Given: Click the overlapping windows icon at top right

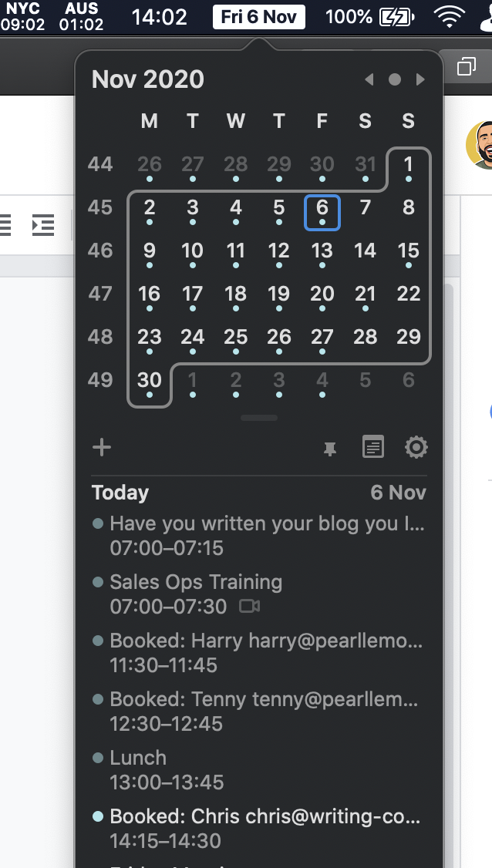Looking at the screenshot, I should click(x=467, y=66).
